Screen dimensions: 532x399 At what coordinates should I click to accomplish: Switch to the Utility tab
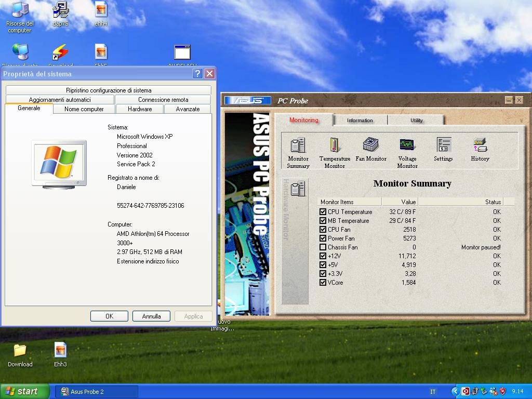416,120
